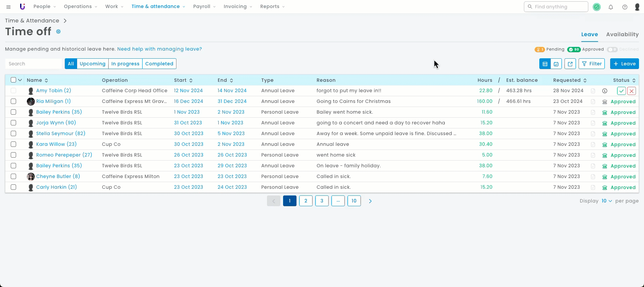
Task: Open the hamburger menu in the top bar
Action: pos(8,7)
